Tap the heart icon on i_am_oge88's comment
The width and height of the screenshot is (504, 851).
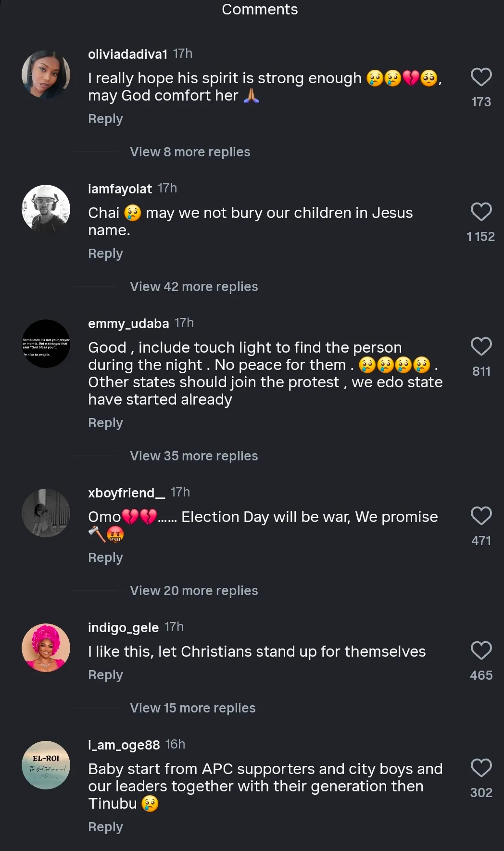point(481,768)
